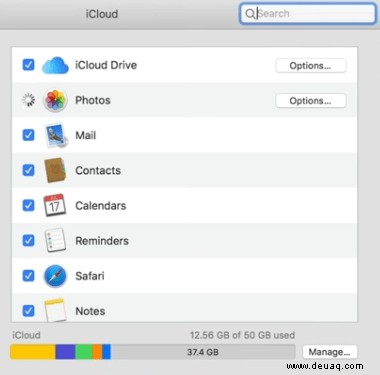Click the iCloud window title
The height and width of the screenshot is (375, 380).
click(102, 14)
